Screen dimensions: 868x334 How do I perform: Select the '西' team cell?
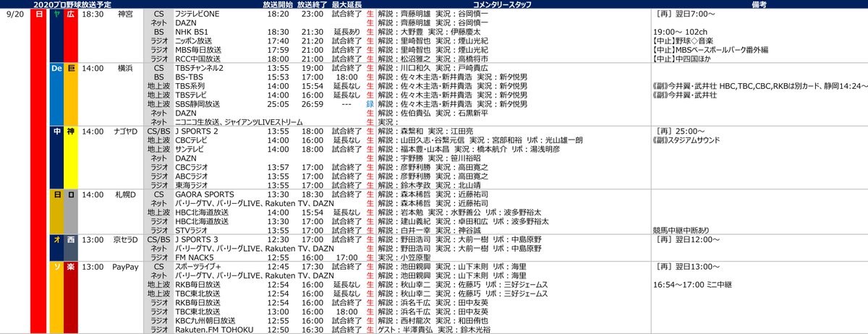[71, 249]
